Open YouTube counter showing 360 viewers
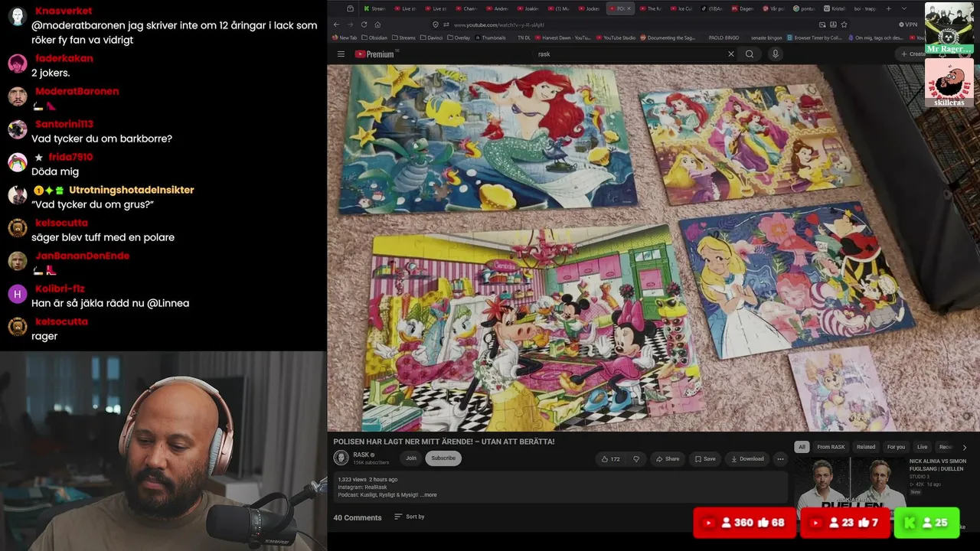Image resolution: width=980 pixels, height=551 pixels. click(x=744, y=523)
